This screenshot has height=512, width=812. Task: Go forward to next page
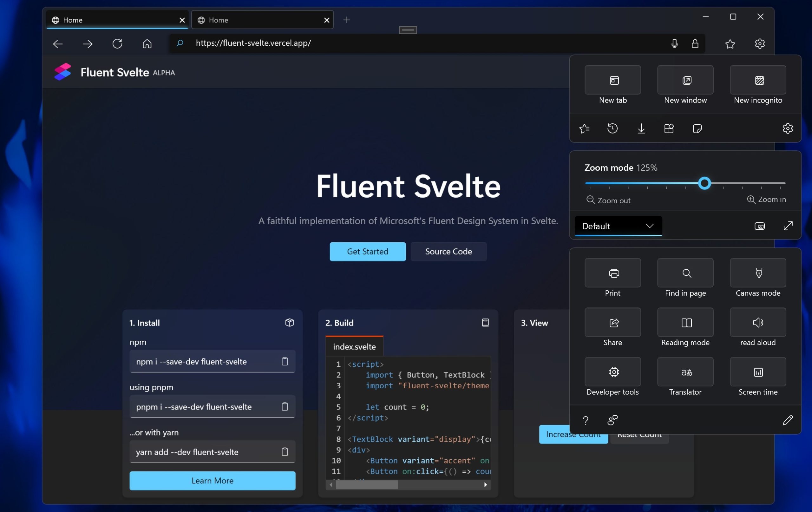[87, 43]
